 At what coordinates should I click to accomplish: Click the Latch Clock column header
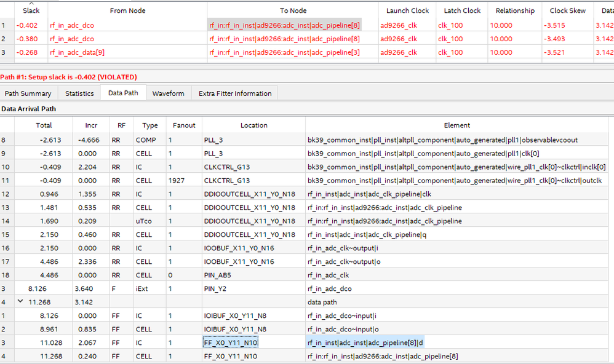click(463, 10)
